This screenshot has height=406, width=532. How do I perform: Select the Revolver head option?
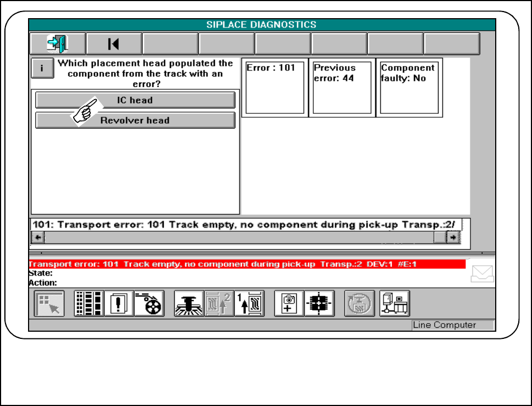pos(135,120)
